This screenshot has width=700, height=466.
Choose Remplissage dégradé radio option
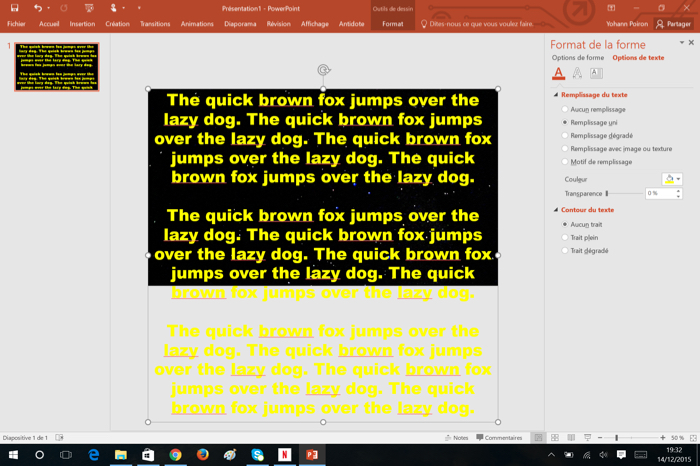[565, 135]
